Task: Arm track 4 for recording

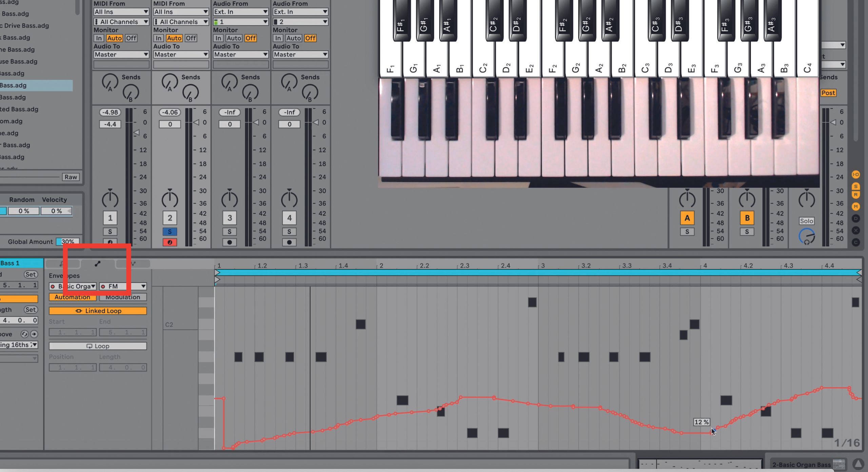Action: click(289, 242)
